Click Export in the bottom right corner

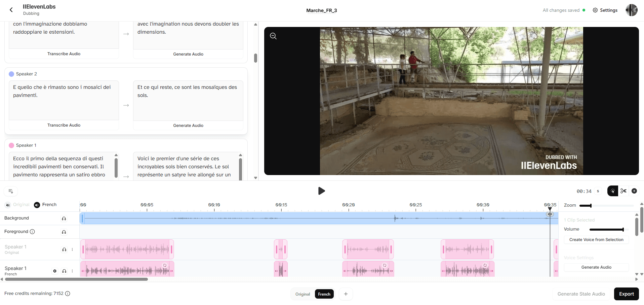pyautogui.click(x=626, y=294)
